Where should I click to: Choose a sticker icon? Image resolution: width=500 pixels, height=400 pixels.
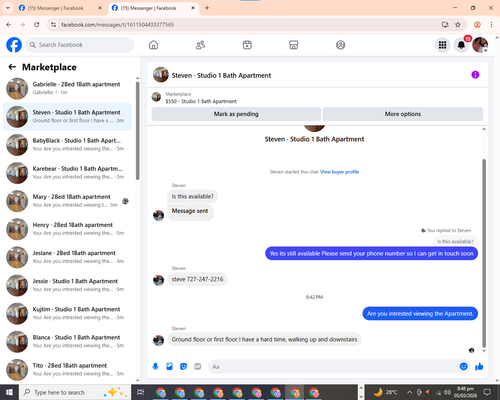click(183, 367)
